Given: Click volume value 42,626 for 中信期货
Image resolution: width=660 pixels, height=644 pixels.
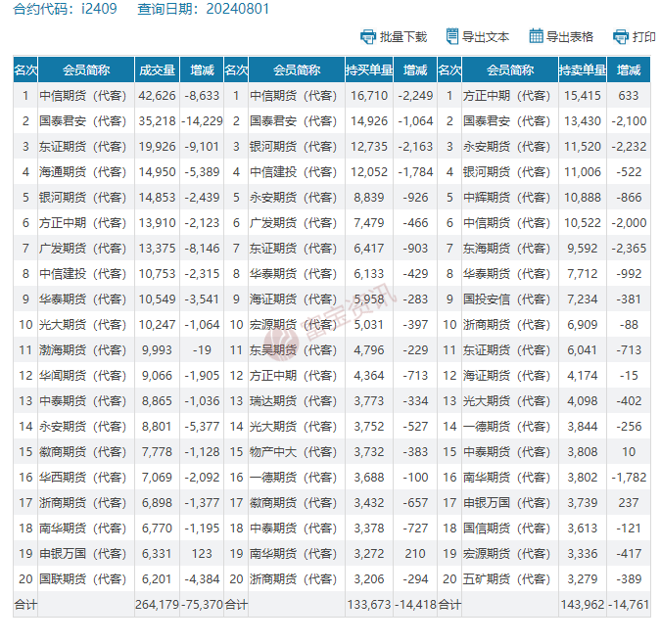Looking at the screenshot, I should [157, 96].
